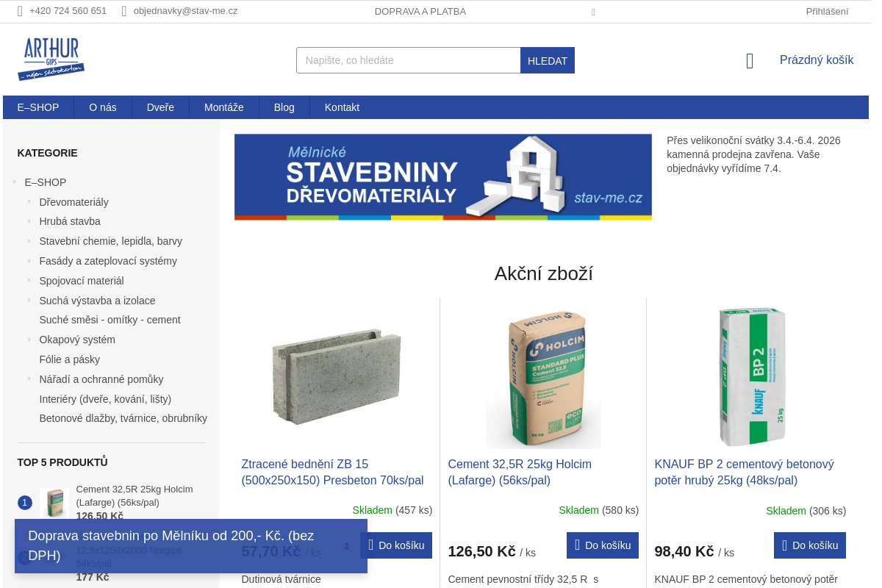
Task: Add Cement 32,5R Holcim to cart
Action: [x=603, y=545]
